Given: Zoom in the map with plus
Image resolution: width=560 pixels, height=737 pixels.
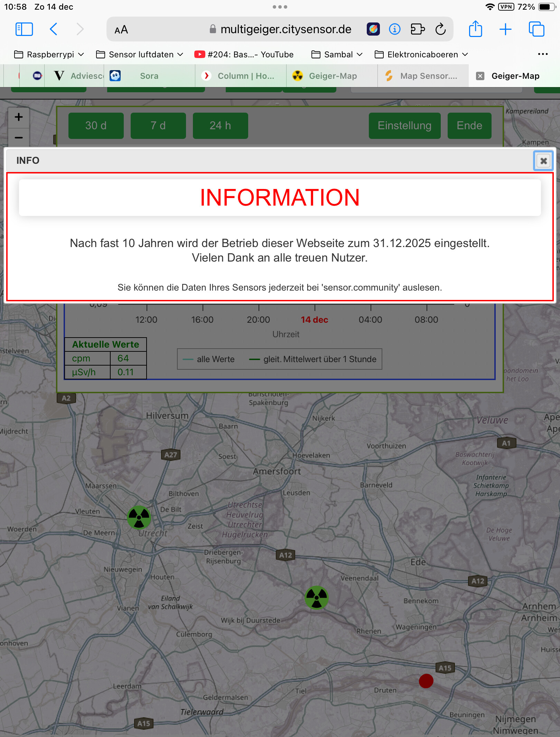Looking at the screenshot, I should point(19,117).
